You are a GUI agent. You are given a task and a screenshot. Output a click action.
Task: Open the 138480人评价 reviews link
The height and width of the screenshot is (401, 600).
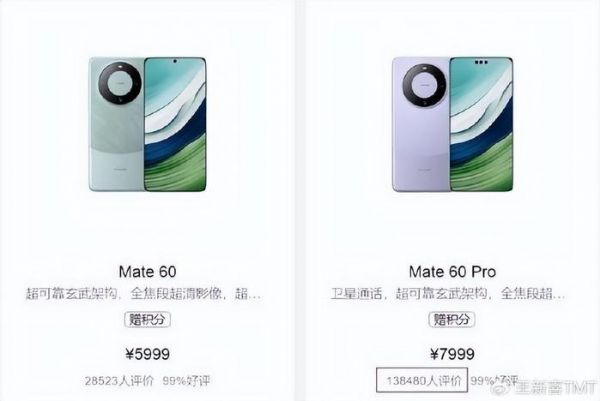pos(424,381)
